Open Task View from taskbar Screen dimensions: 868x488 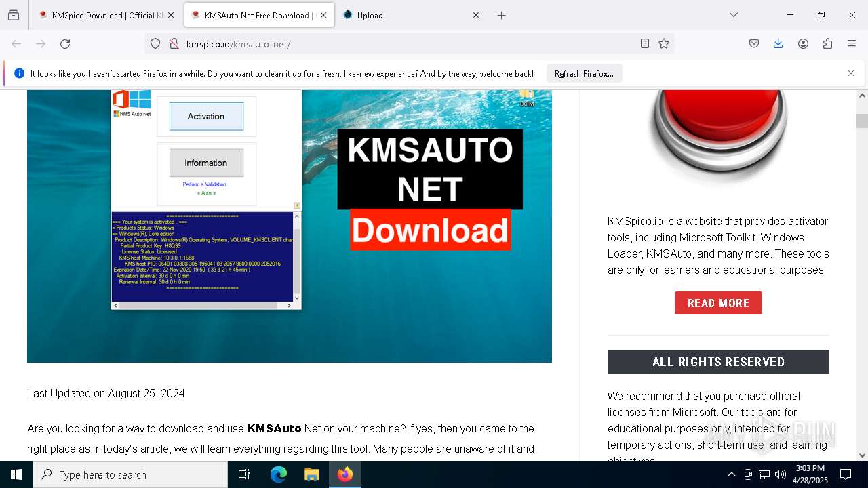(244, 474)
